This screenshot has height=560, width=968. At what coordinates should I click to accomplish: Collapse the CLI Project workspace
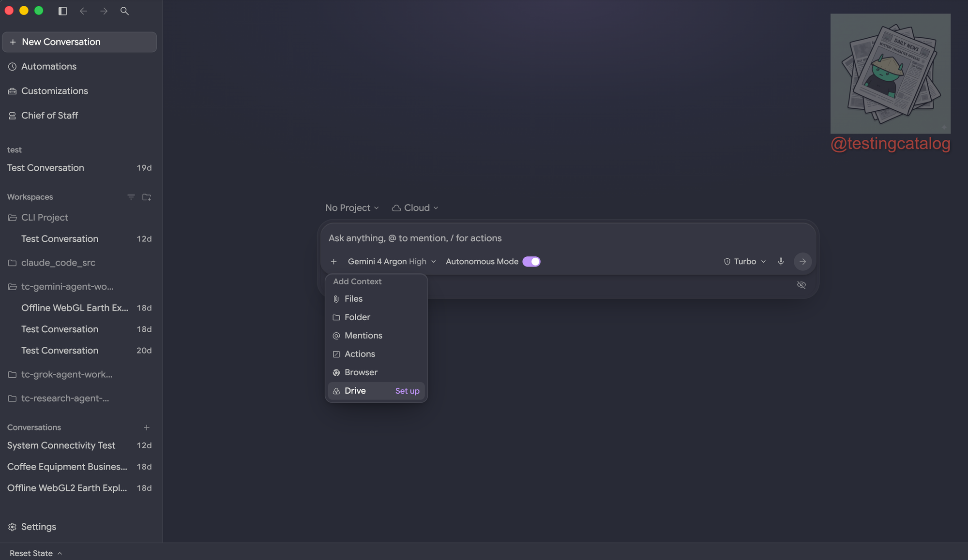click(79, 218)
